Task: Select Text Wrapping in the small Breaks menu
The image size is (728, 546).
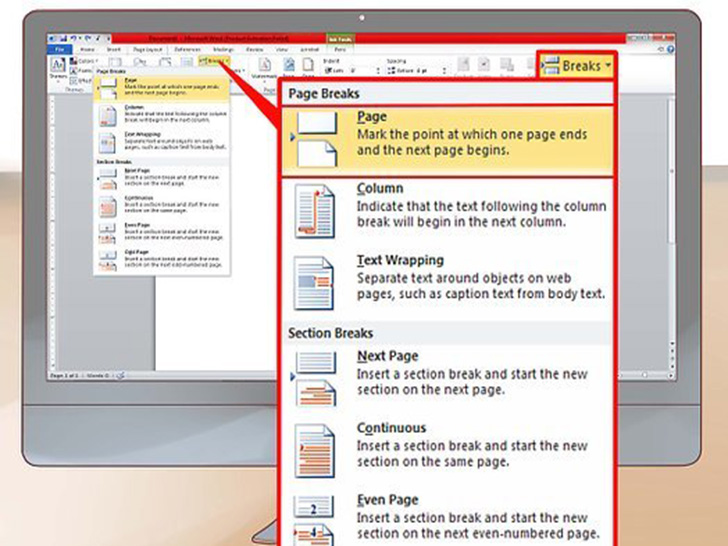Action: [x=161, y=143]
